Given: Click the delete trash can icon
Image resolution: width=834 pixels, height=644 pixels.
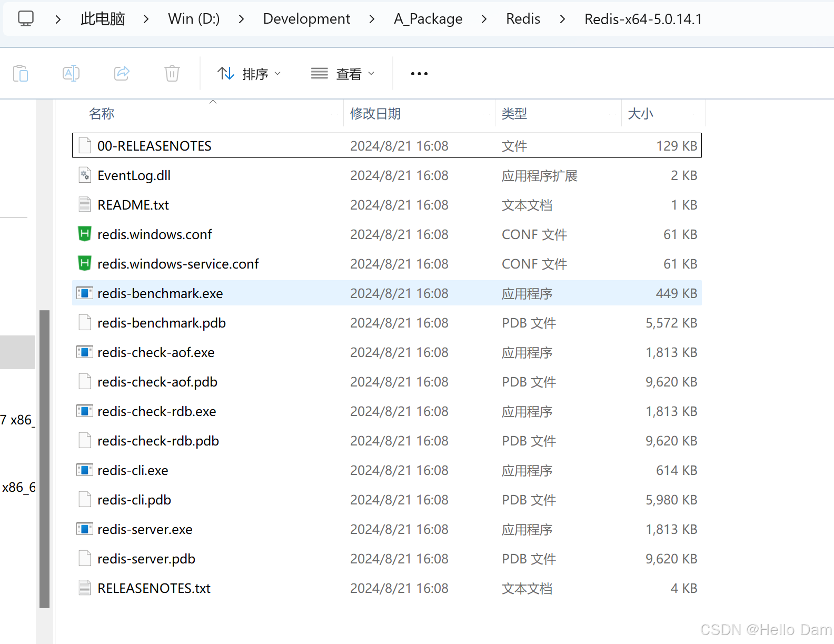Looking at the screenshot, I should click(x=172, y=73).
